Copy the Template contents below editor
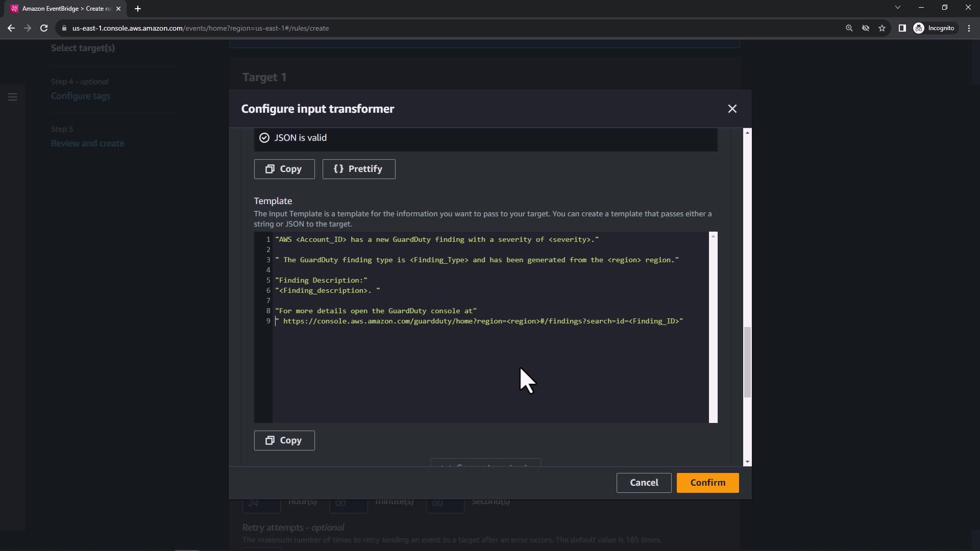 [x=284, y=440]
